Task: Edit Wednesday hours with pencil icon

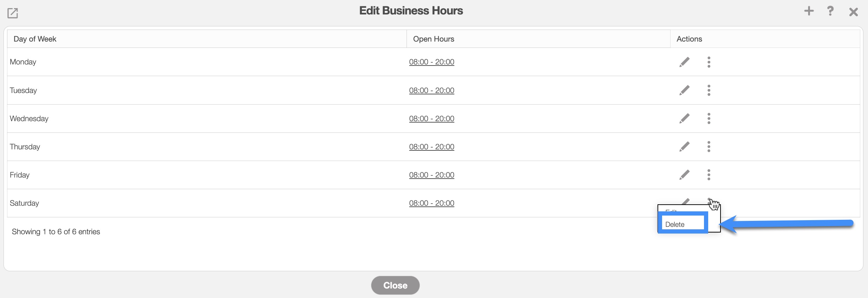Action: [x=684, y=118]
